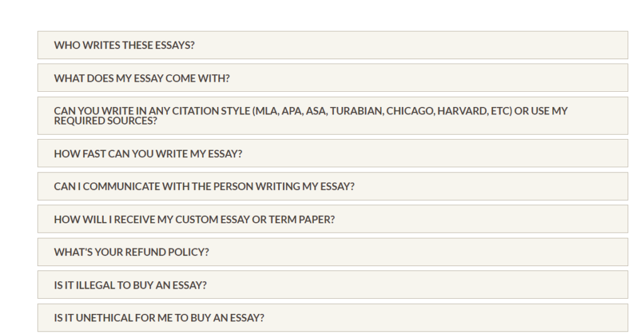
Task: Click empty right side of the refund policy row
Action: tap(452, 252)
